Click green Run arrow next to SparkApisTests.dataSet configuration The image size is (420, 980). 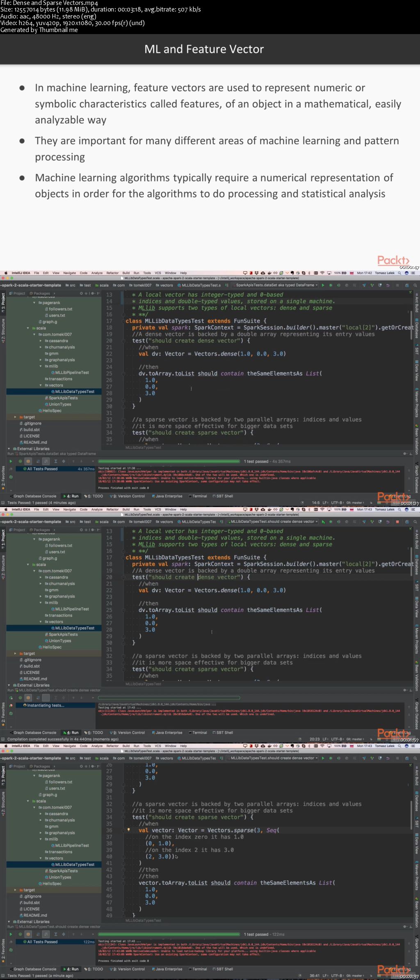click(x=323, y=285)
